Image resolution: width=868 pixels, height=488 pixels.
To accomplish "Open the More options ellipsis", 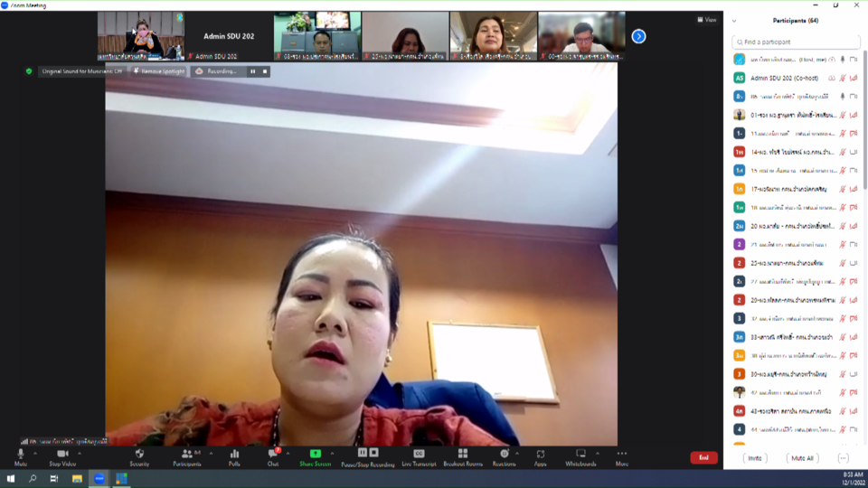I will pyautogui.click(x=622, y=457).
